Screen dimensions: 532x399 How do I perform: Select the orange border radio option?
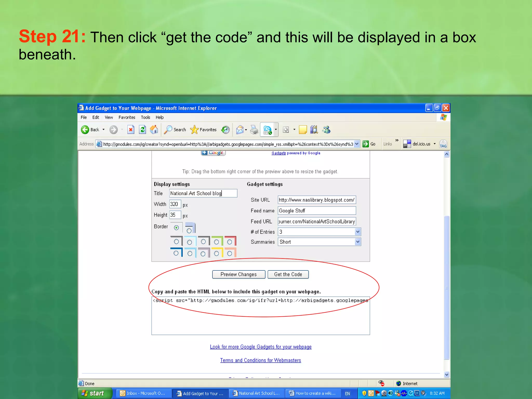tap(229, 253)
